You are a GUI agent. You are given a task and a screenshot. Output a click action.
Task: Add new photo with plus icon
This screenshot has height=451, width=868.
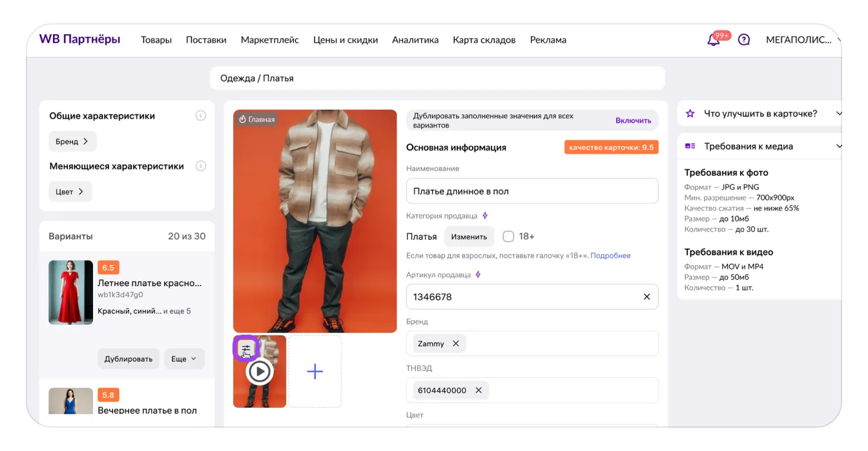click(x=315, y=372)
